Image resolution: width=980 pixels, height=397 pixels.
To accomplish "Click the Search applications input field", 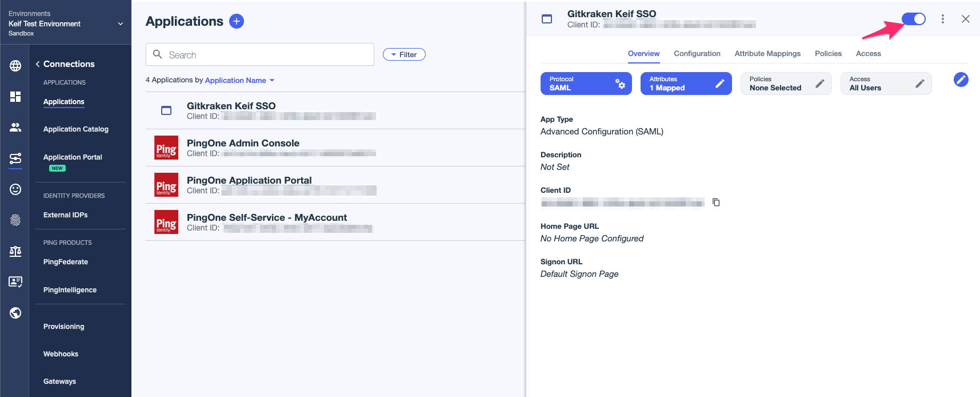I will coord(260,54).
